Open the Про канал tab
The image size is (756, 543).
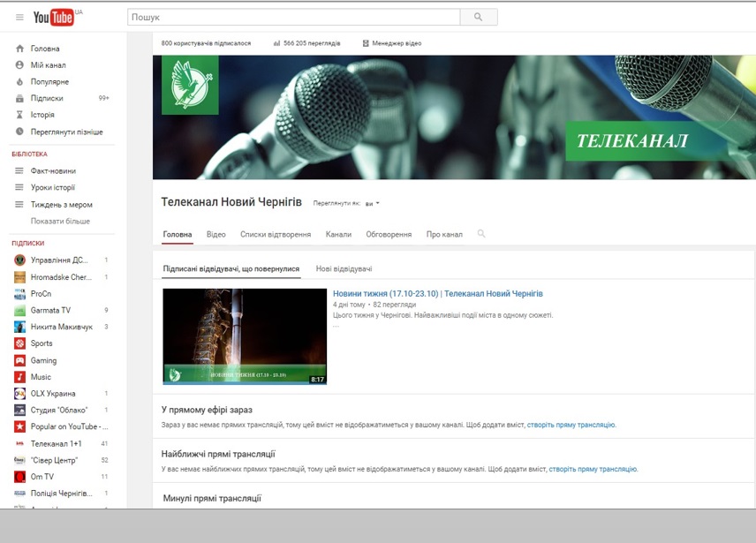pos(444,235)
